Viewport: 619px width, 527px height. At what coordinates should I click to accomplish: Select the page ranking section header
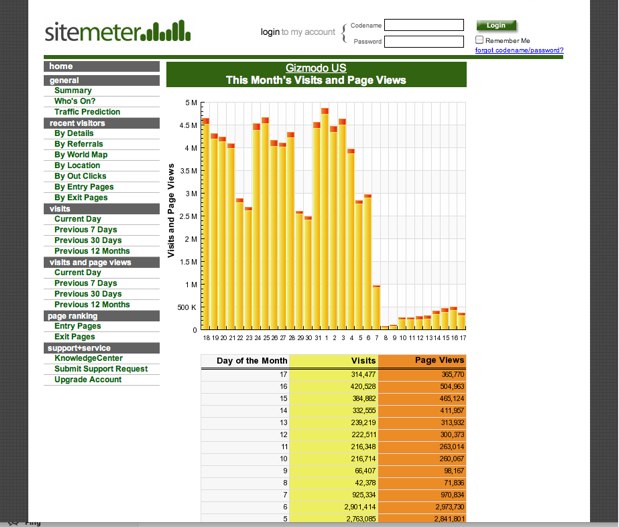point(102,316)
